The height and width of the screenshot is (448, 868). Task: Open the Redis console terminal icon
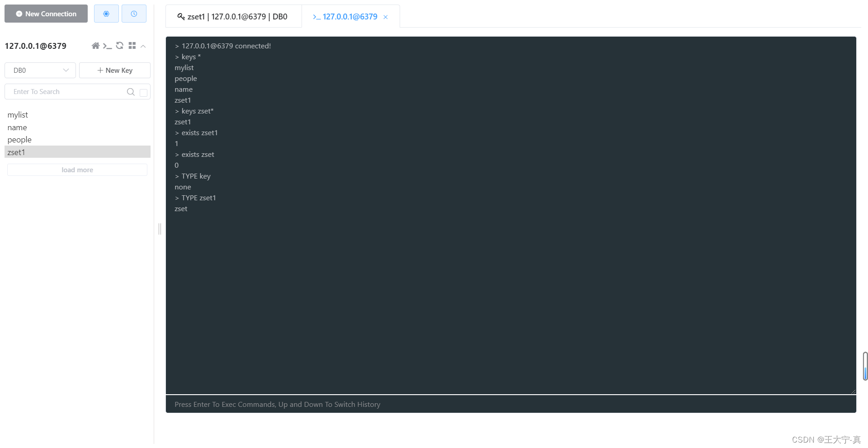point(107,46)
